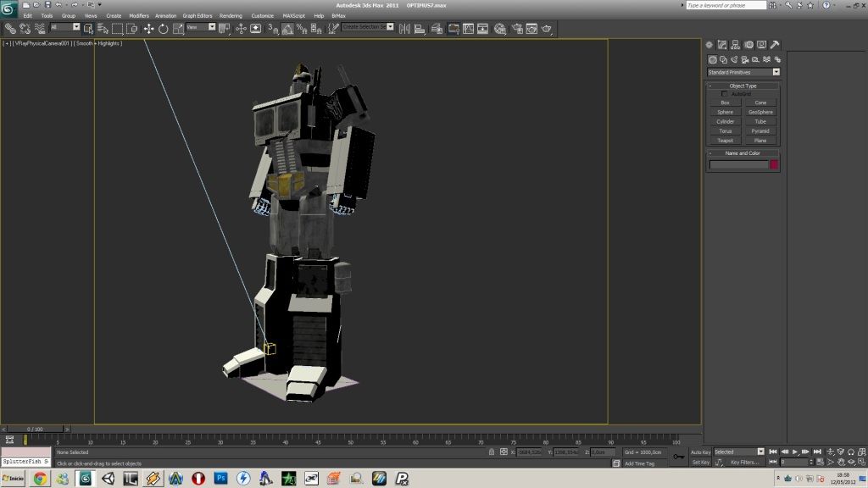The width and height of the screenshot is (868, 488).
Task: Open the Standard Primitives dropdown
Action: (x=743, y=72)
